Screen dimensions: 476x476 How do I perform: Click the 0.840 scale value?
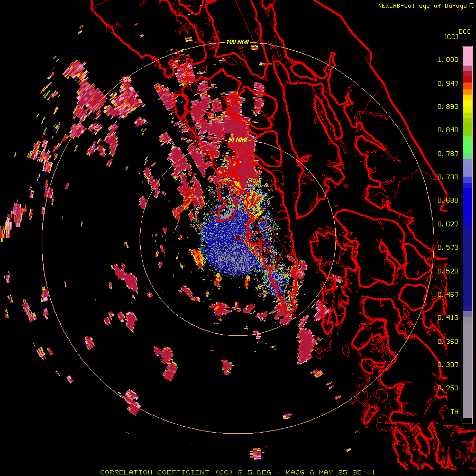click(x=448, y=130)
